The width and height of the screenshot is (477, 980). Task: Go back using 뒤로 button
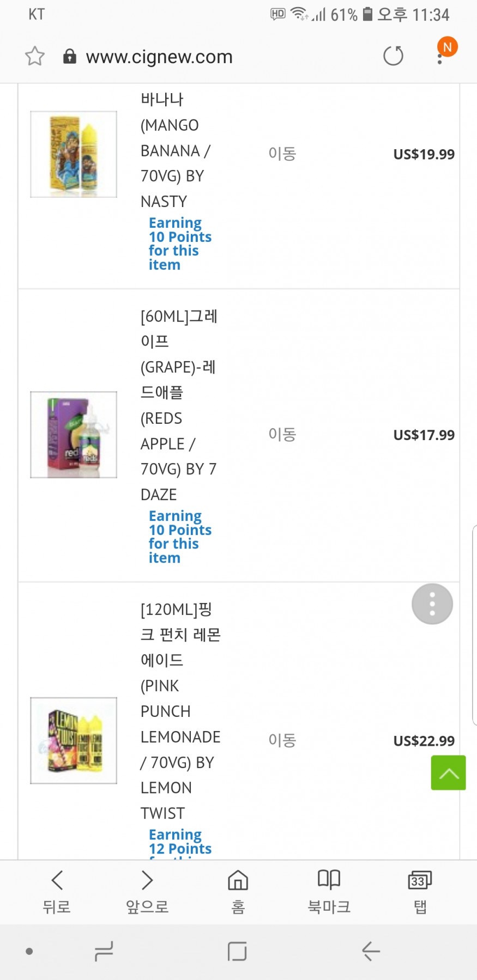pos(57,891)
